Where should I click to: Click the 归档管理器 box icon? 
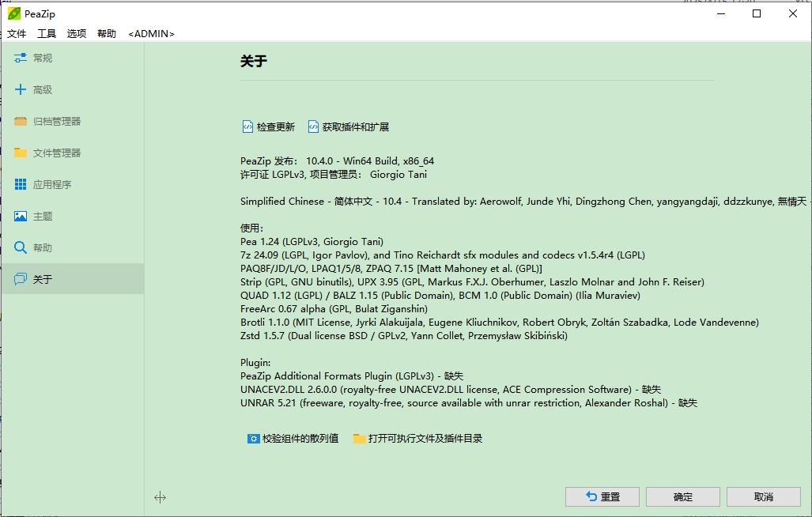[21, 121]
